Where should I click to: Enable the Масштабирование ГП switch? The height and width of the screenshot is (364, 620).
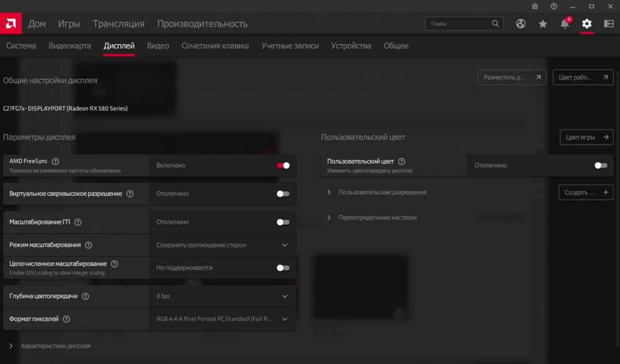[283, 222]
